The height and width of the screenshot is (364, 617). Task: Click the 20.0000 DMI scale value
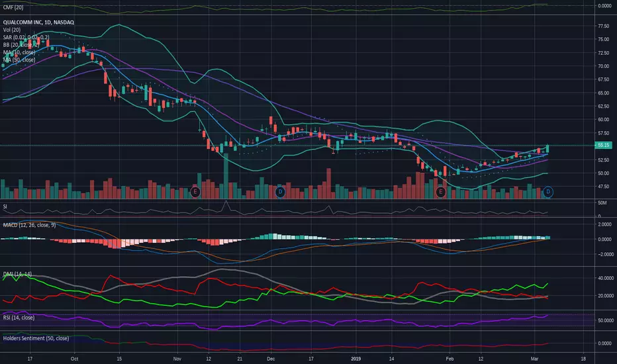point(606,296)
